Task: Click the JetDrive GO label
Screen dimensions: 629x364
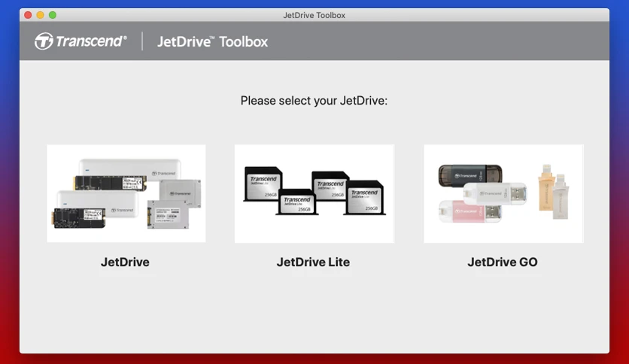Action: 503,262
